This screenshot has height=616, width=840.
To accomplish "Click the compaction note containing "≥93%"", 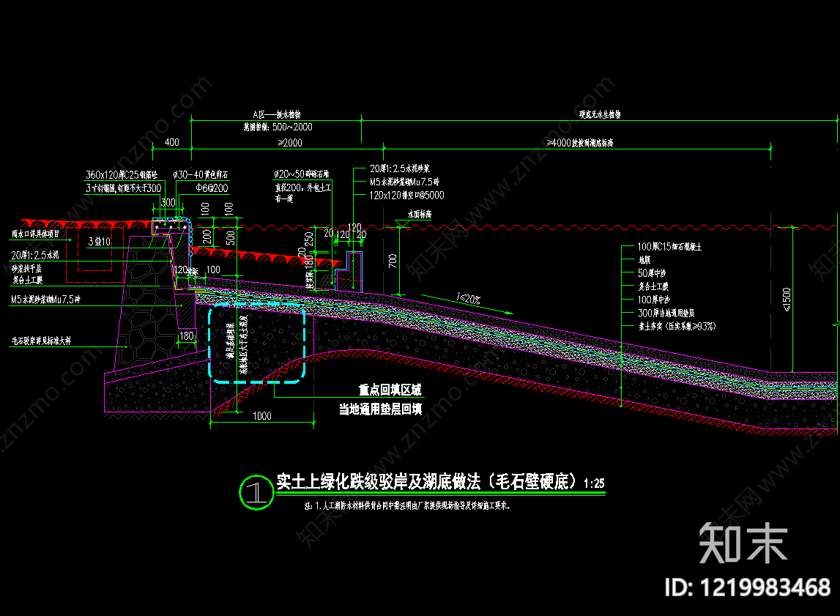I will [x=677, y=326].
